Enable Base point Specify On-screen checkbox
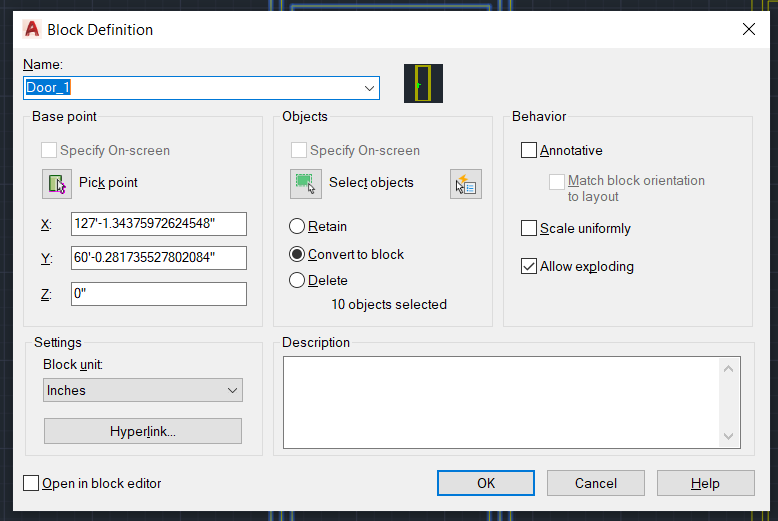This screenshot has width=778, height=521. [49, 150]
